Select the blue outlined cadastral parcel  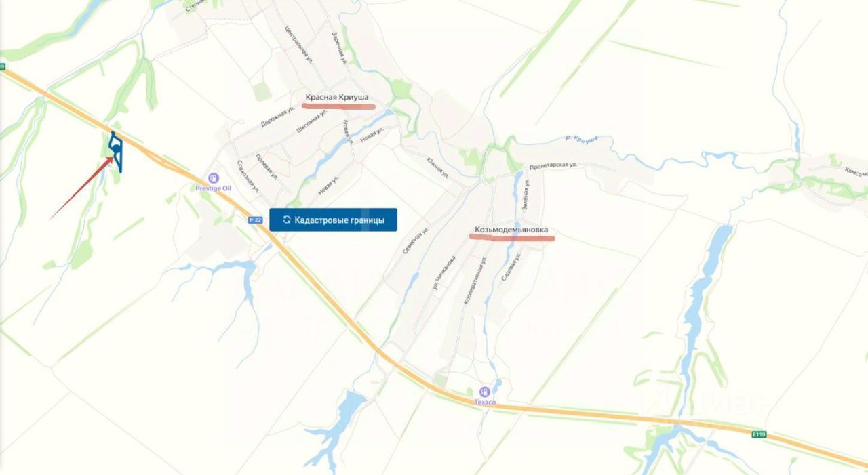click(x=116, y=151)
